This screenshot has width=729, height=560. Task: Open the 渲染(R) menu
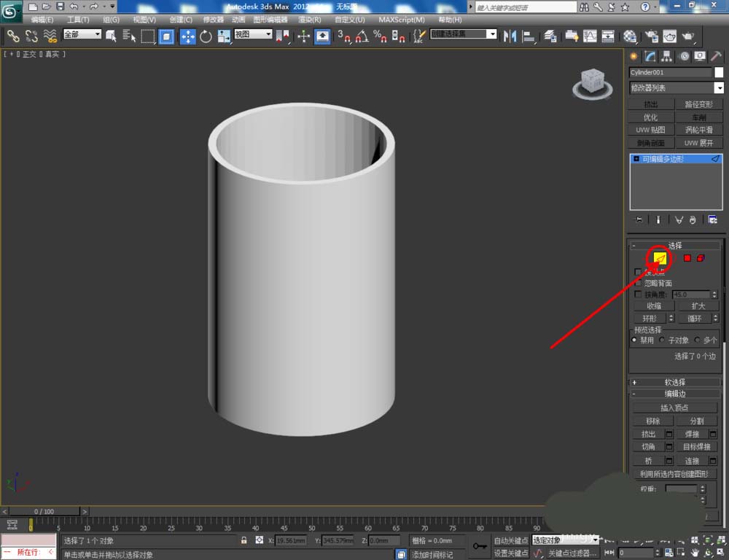[x=310, y=20]
